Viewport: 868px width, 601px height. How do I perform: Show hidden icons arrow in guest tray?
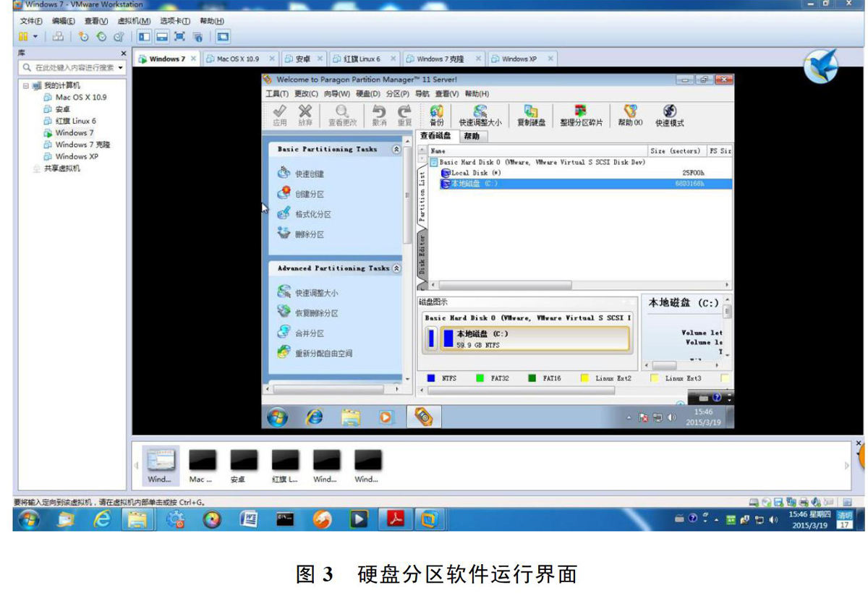(x=629, y=417)
